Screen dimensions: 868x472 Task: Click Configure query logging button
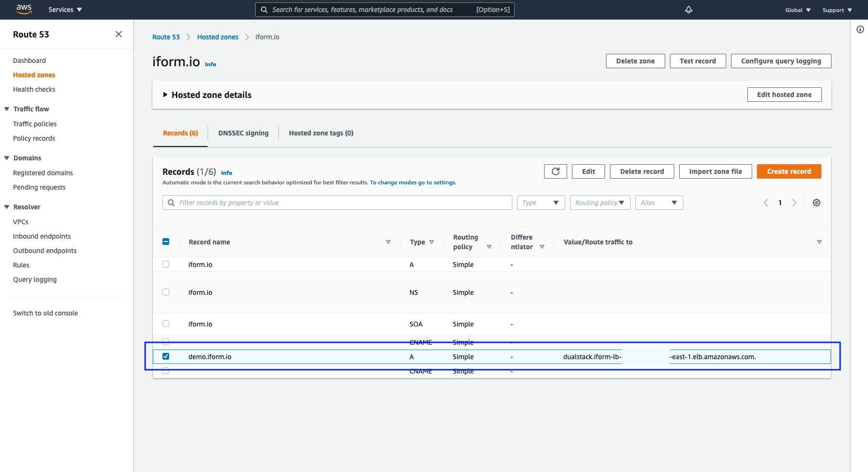click(x=781, y=61)
